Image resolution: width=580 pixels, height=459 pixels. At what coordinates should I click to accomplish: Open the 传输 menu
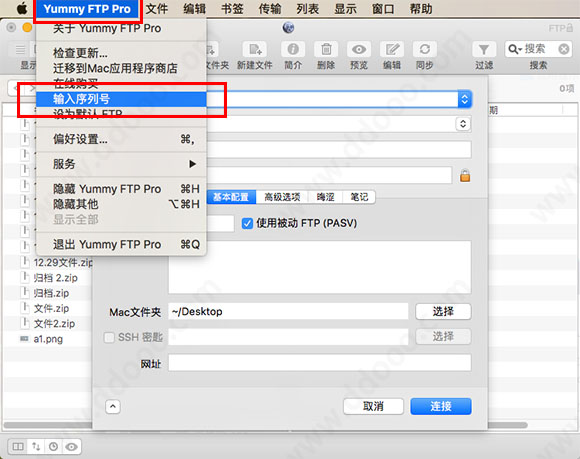[x=270, y=9]
